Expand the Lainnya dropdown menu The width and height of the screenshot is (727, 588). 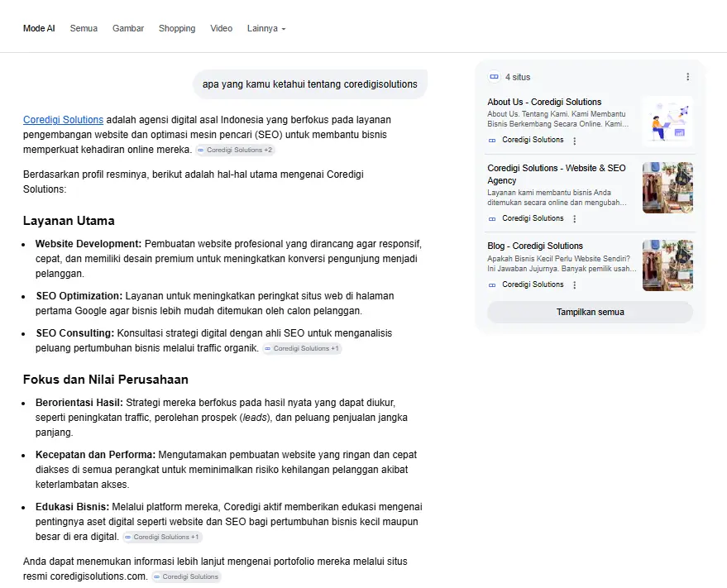tap(266, 28)
